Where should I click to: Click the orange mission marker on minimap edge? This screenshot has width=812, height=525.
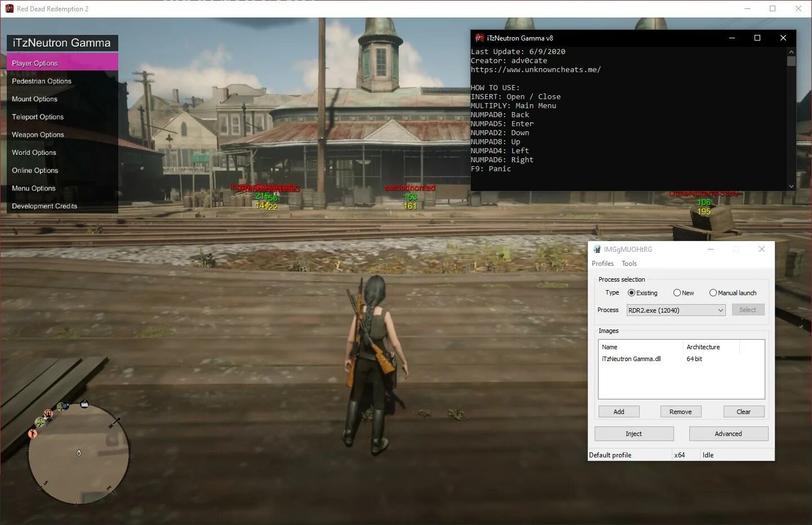pyautogui.click(x=33, y=433)
